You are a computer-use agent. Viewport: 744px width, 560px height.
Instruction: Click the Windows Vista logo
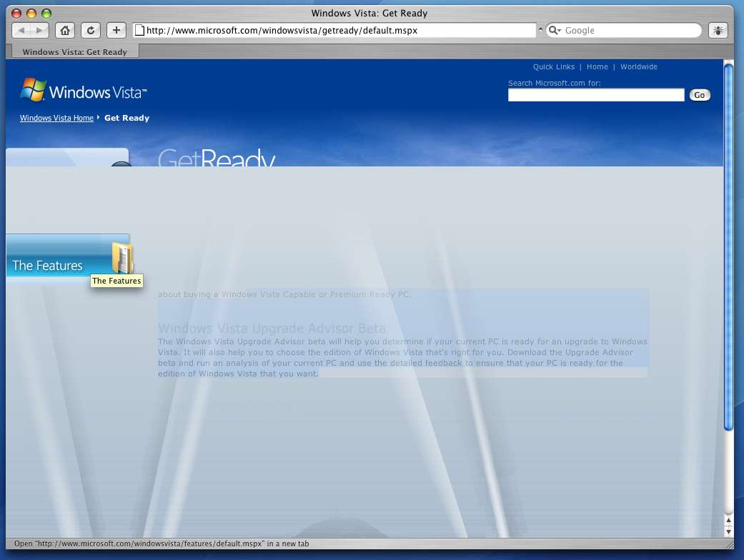tap(84, 90)
